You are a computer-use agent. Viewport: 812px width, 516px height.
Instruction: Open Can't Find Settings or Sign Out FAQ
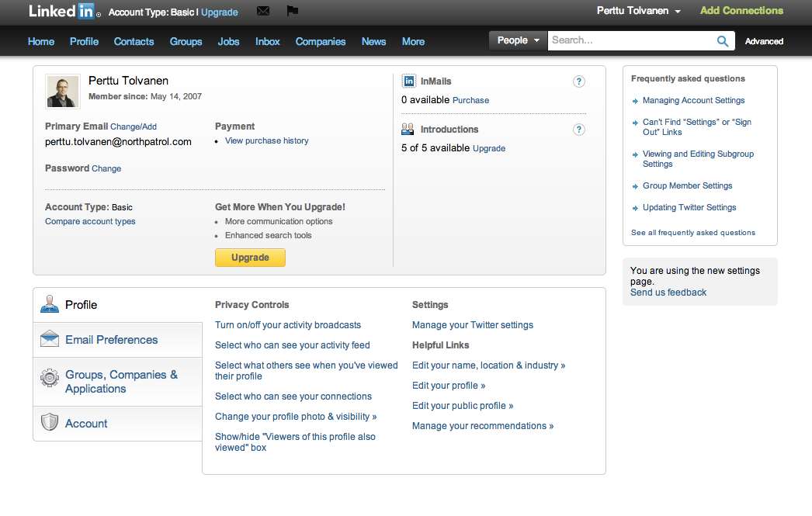coord(696,126)
